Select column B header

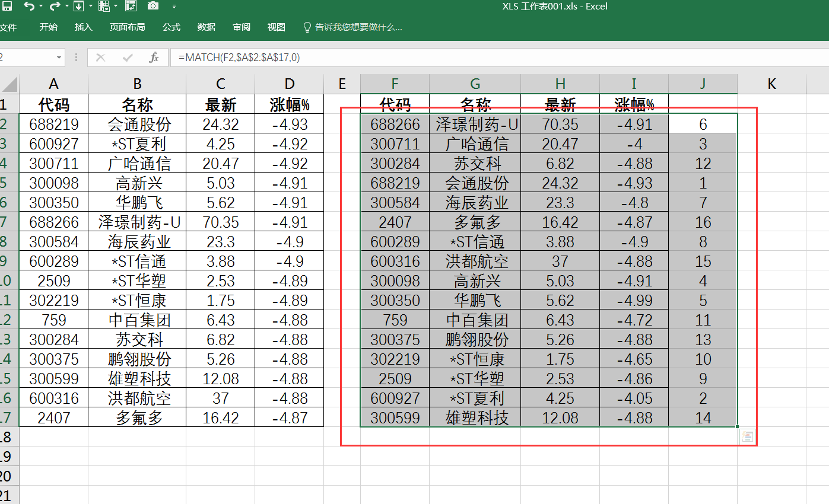pos(137,84)
